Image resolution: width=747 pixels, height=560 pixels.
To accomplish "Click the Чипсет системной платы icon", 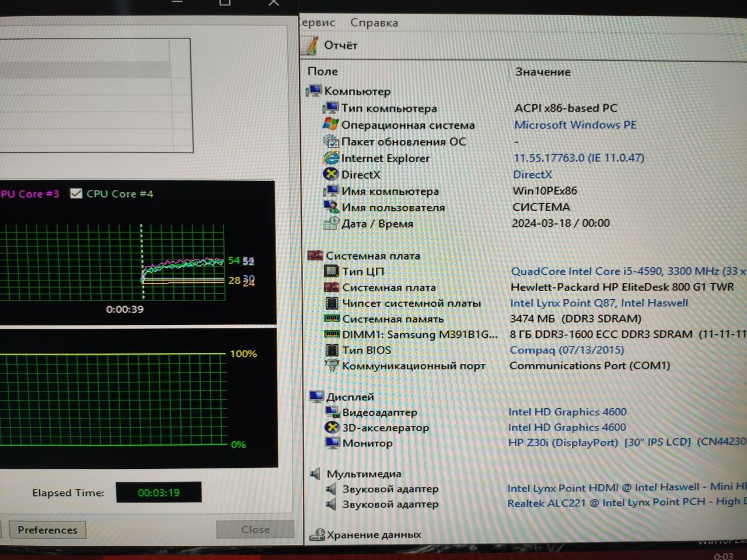I will [x=332, y=303].
